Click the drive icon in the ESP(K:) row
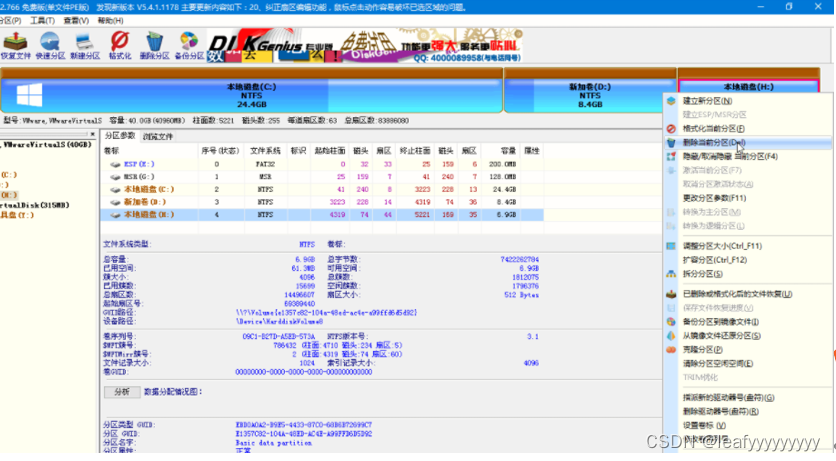 pyautogui.click(x=115, y=164)
